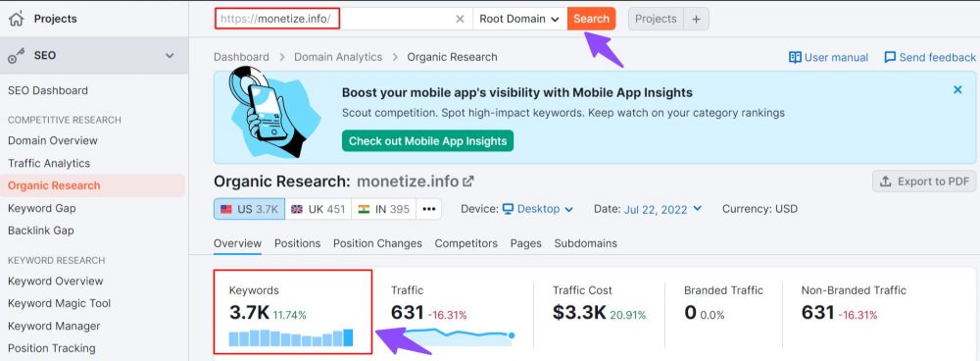
Task: Open Keyword Magic Tool
Action: (60, 303)
